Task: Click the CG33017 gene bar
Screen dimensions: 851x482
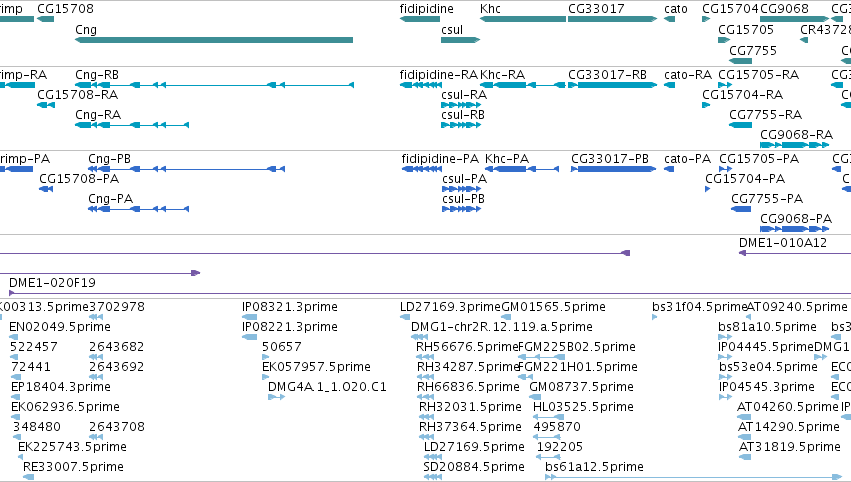Action: click(x=612, y=19)
